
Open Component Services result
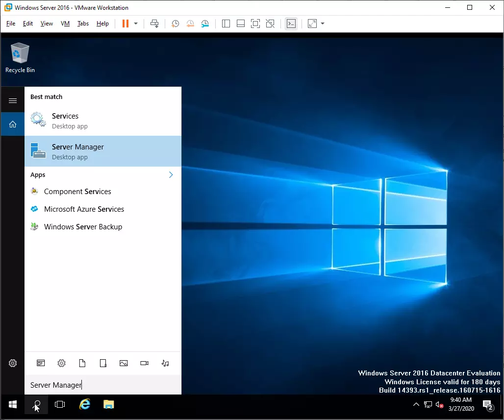[x=103, y=192]
